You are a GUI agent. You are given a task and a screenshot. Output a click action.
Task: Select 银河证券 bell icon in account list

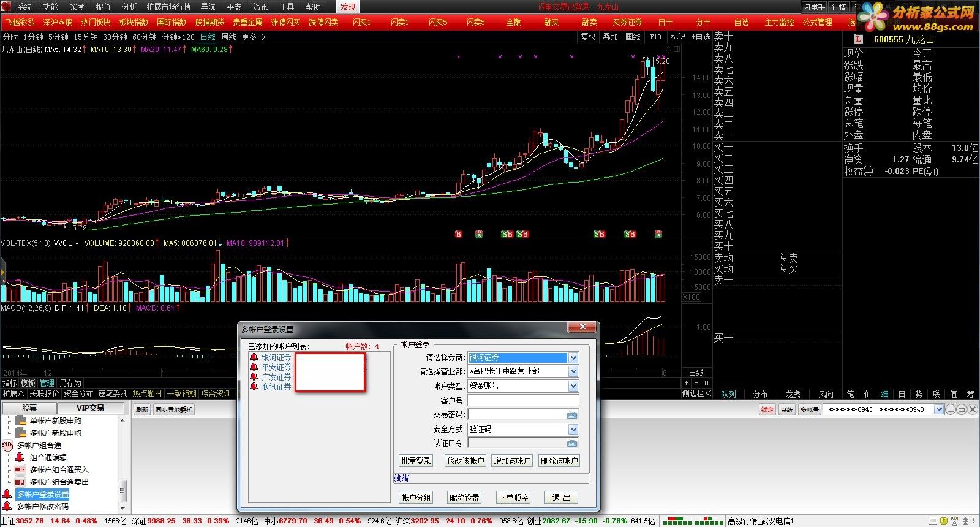[254, 357]
